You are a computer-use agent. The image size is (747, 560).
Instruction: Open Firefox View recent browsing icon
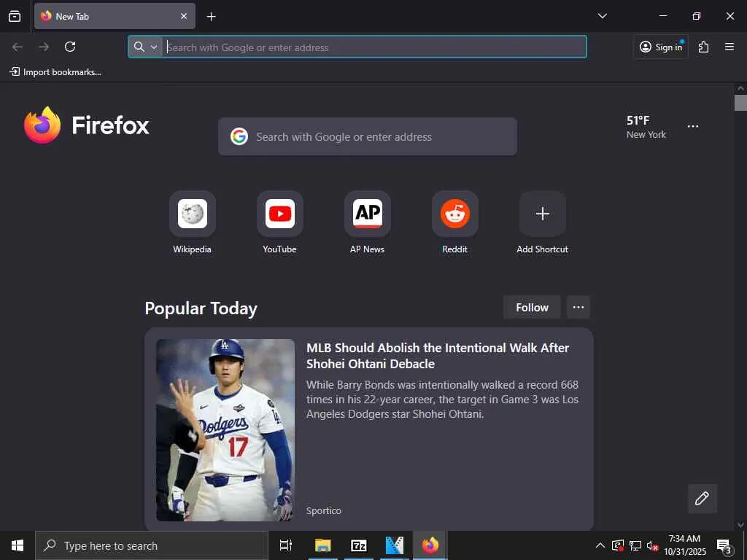point(15,16)
